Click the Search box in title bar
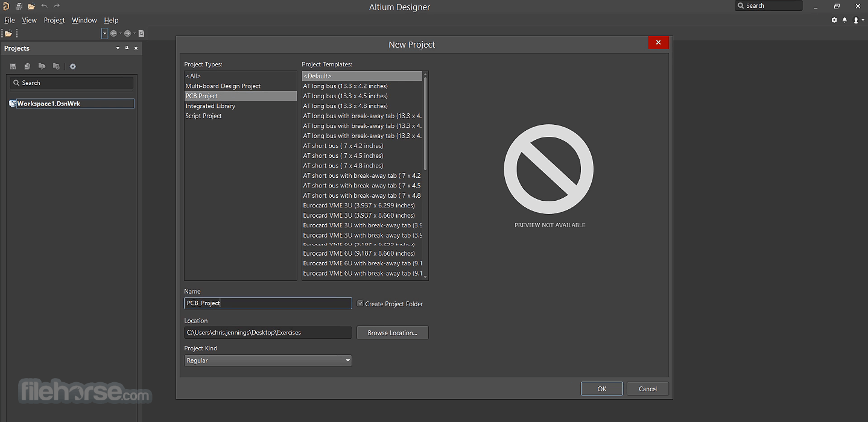 click(x=768, y=6)
